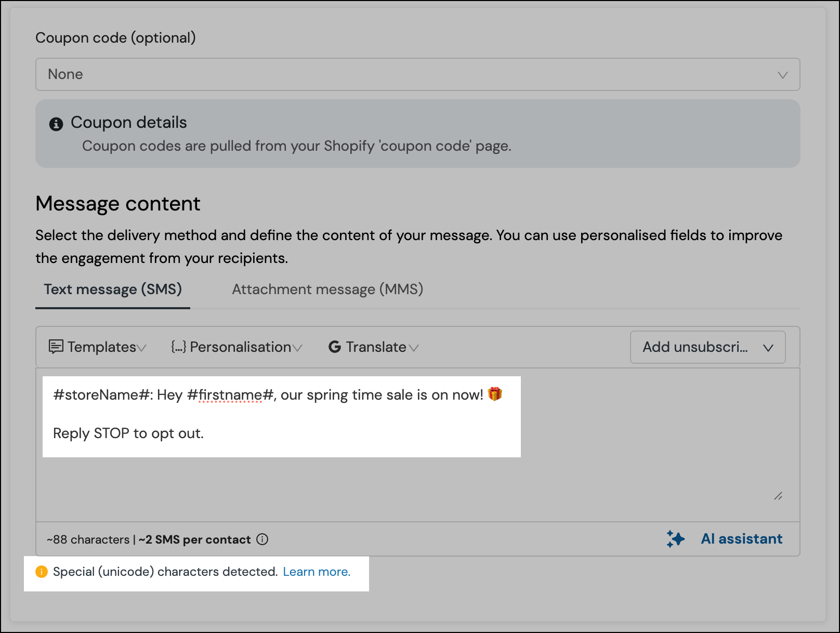Click the AI assistant sparkles icon
Screen dimensions: 840x633
pyautogui.click(x=675, y=539)
